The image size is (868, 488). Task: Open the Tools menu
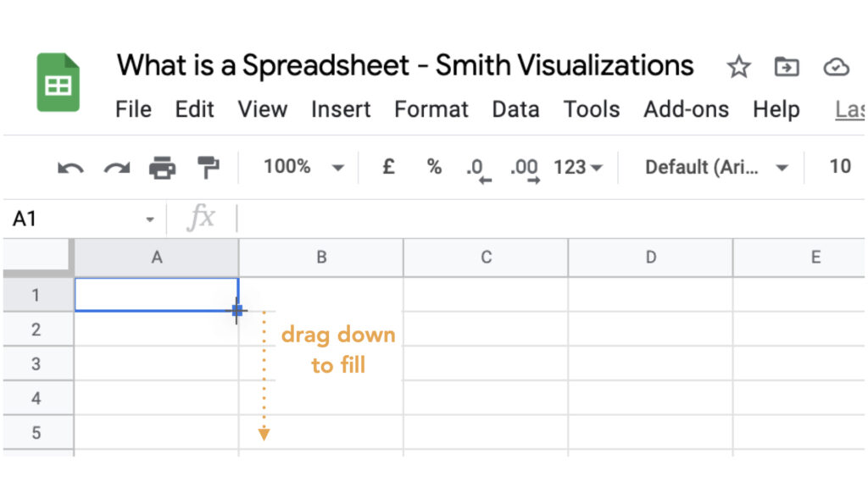(591, 109)
